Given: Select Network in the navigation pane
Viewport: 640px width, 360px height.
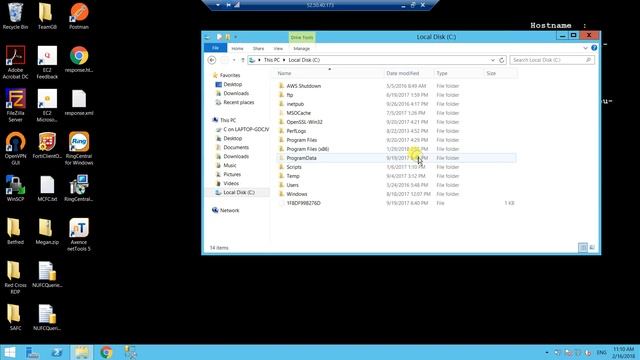Looking at the screenshot, I should point(229,211).
